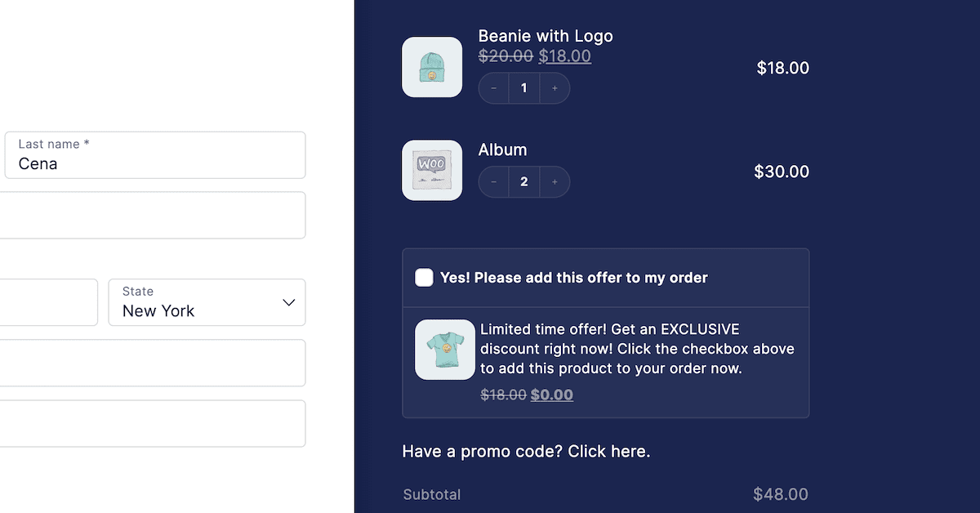Open the State dropdown
This screenshot has width=980, height=513.
click(x=207, y=302)
